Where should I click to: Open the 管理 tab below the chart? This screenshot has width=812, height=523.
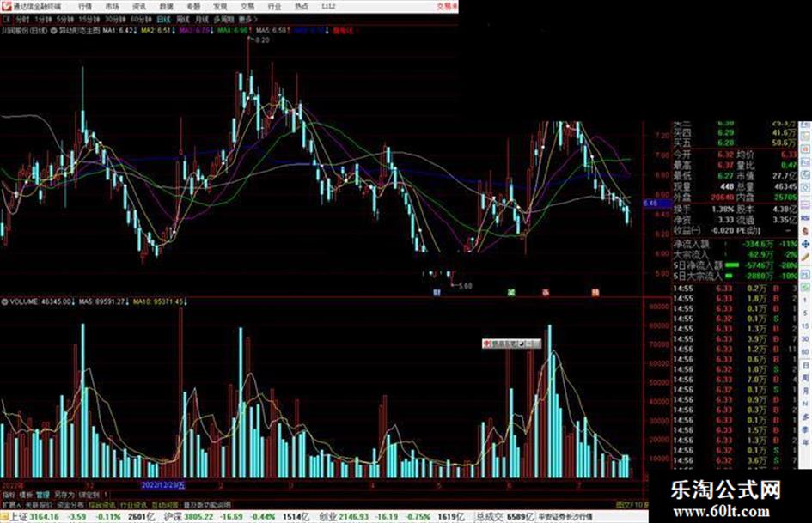tap(42, 495)
